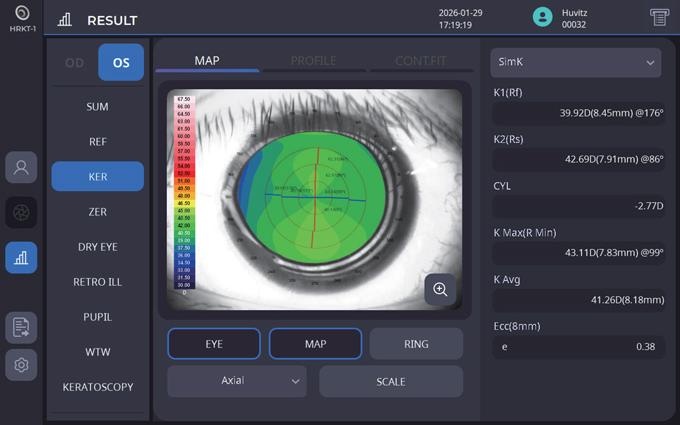This screenshot has width=680, height=425.
Task: Open the user profile avatar icon
Action: pyautogui.click(x=543, y=17)
